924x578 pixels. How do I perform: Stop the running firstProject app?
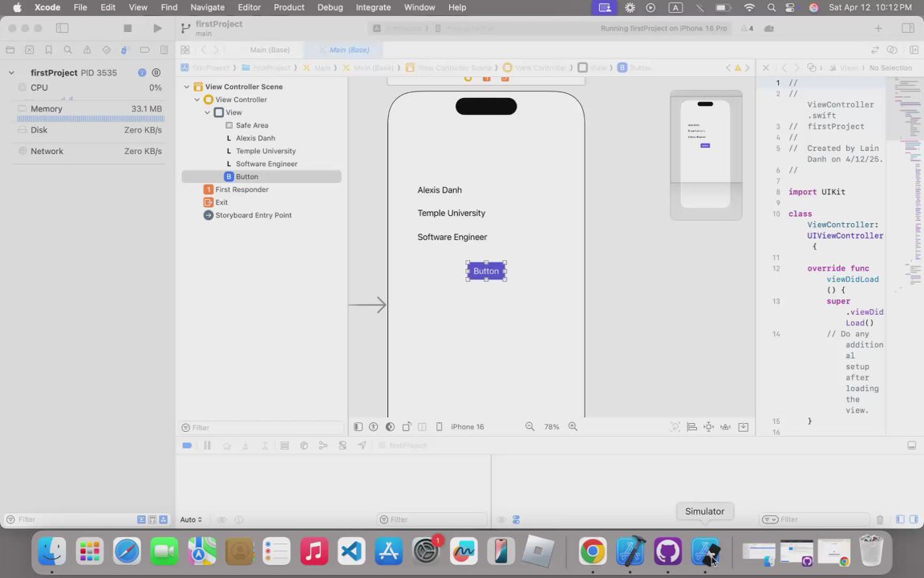(x=128, y=28)
